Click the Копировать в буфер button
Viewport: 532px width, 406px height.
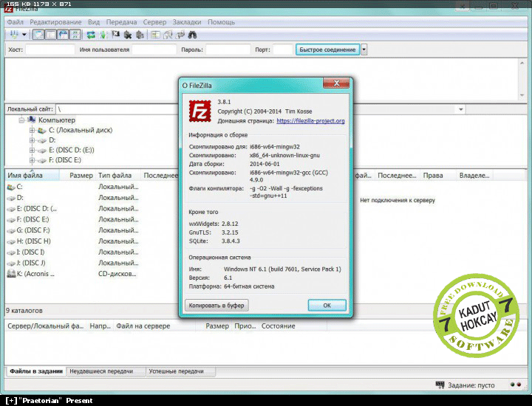click(216, 306)
